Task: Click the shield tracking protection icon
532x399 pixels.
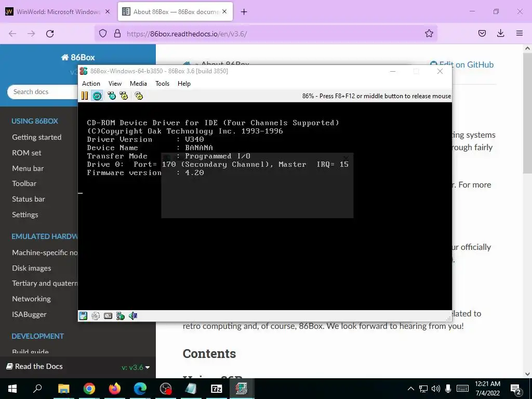Action: pos(103,33)
